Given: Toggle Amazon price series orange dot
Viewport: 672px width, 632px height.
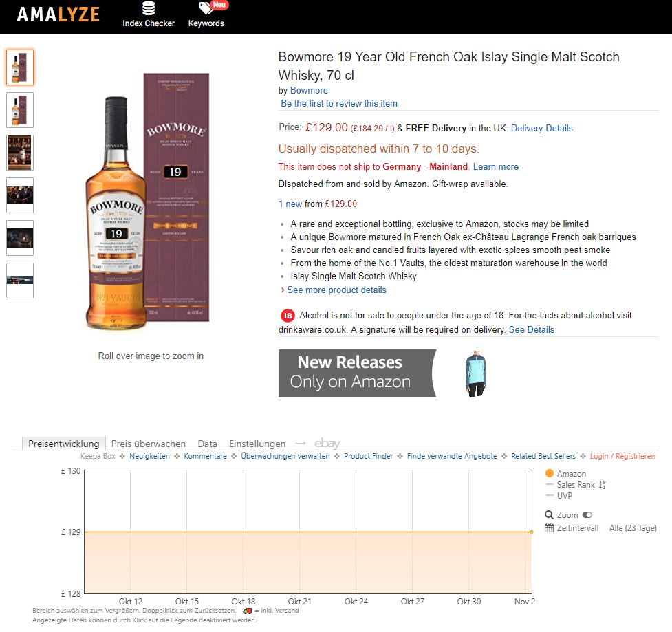Looking at the screenshot, I should [x=550, y=473].
